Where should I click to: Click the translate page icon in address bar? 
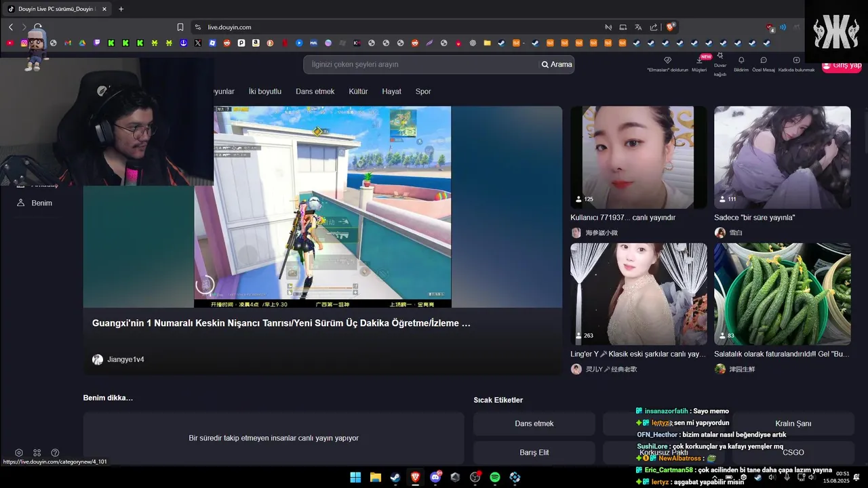638,27
